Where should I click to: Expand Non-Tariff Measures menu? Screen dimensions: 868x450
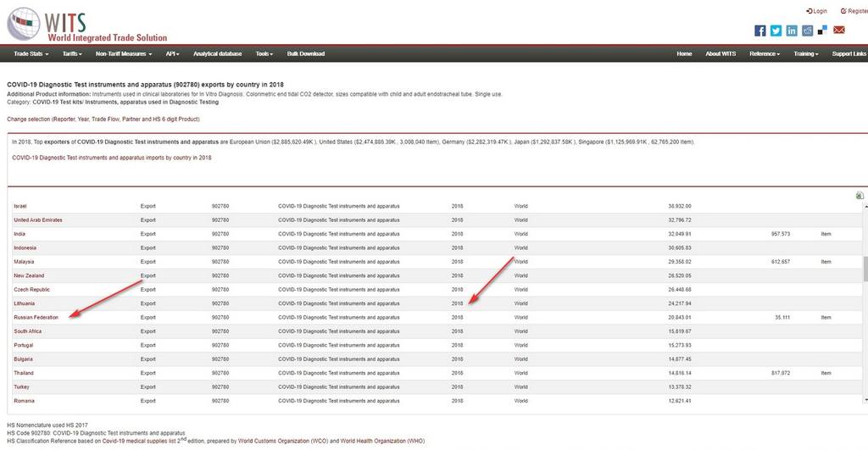point(124,53)
